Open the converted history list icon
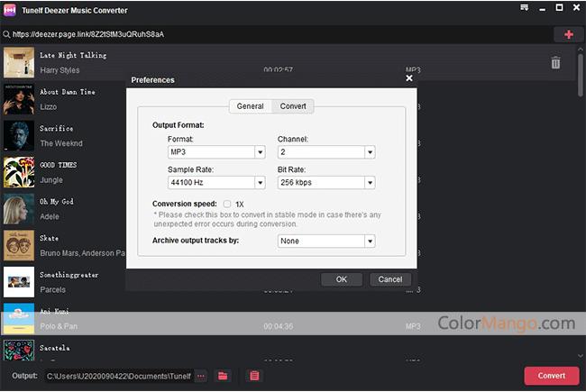586x392 pixels. click(255, 376)
